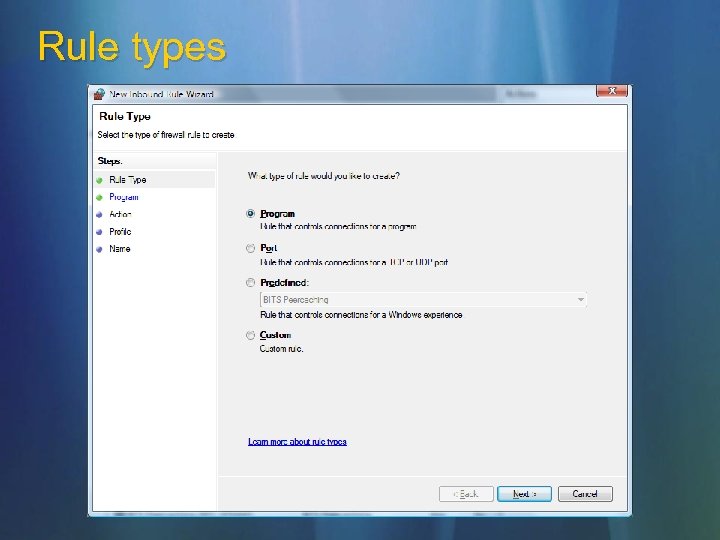Click the Cancel button
This screenshot has height=540, width=720.
tap(585, 494)
